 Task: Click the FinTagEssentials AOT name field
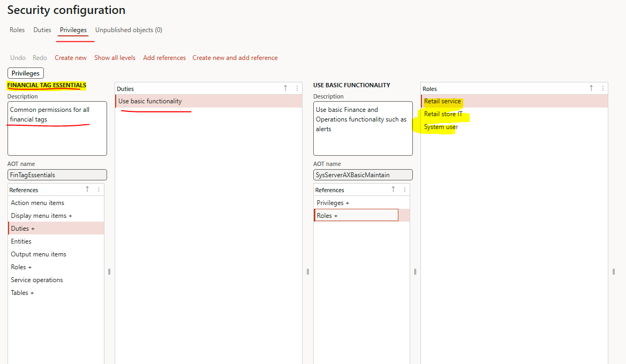coord(57,175)
